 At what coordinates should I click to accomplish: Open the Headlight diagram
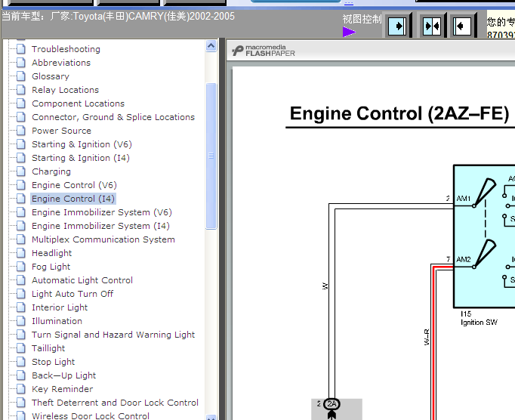tap(52, 253)
